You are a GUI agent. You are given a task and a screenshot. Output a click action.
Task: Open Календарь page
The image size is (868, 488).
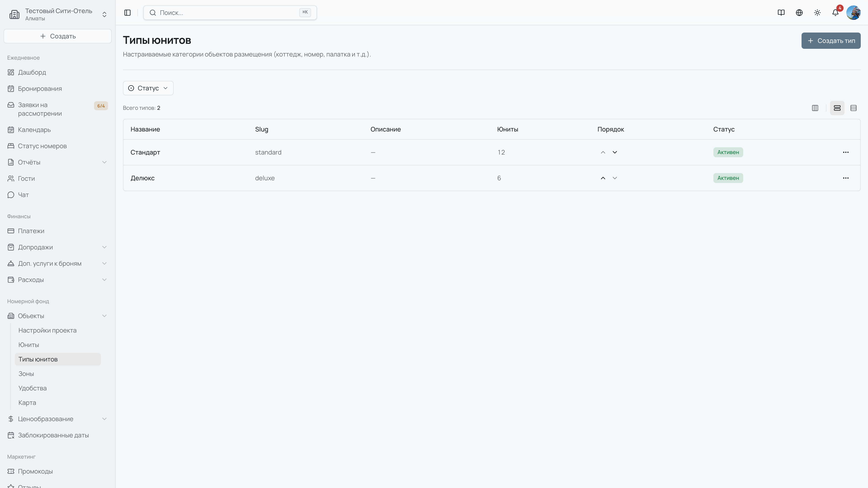click(58, 130)
